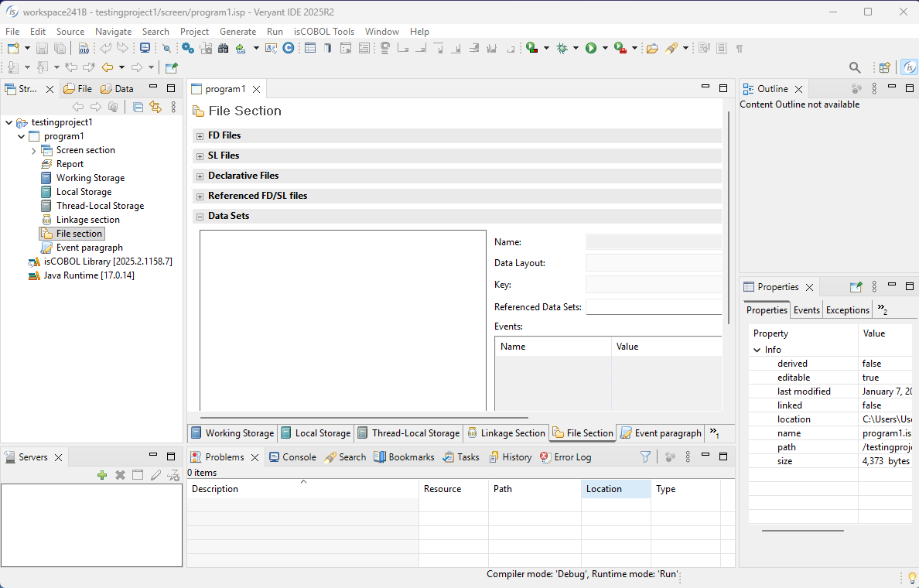Click the Referenced Data Sets input field
Viewport: 919px width, 588px height.
click(654, 307)
